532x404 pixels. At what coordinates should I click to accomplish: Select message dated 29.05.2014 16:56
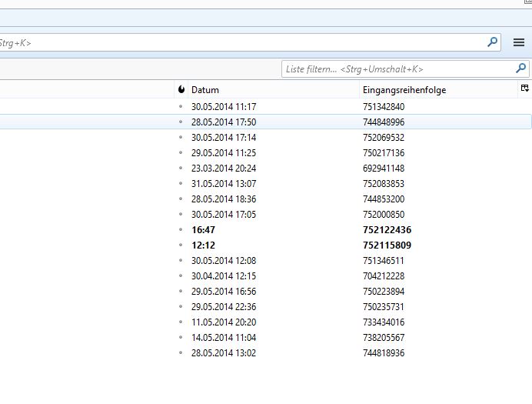coord(224,292)
